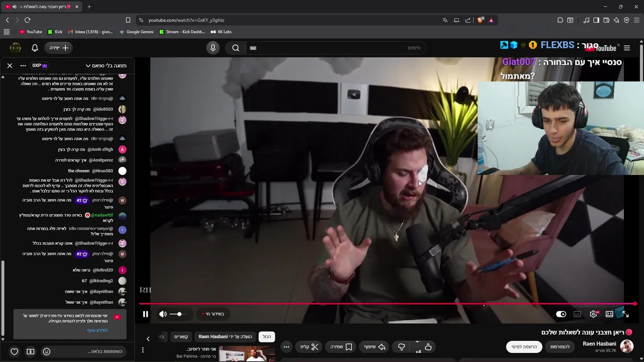Viewport: 644px width, 362px height.
Task: Open YouTube notifications bell
Action: coord(35,48)
